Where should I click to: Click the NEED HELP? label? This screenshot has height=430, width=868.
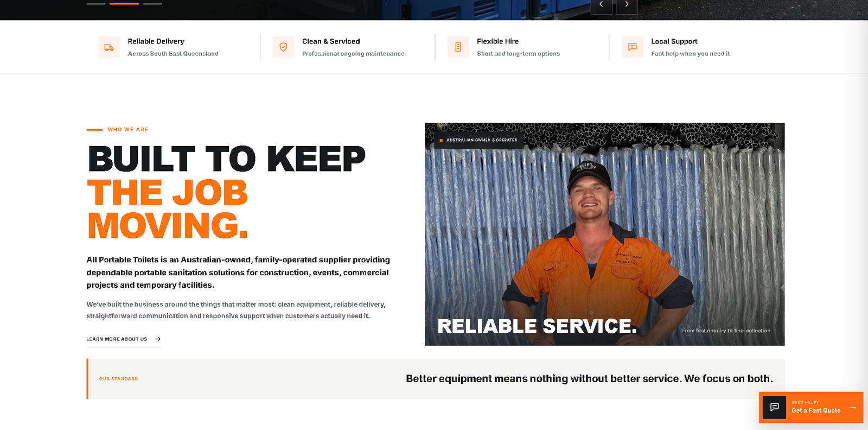805,403
